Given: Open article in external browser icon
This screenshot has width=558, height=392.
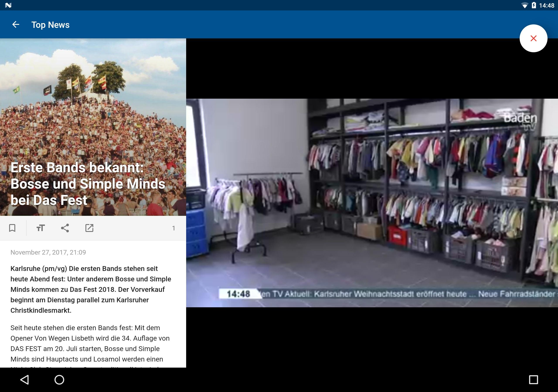Looking at the screenshot, I should tap(89, 228).
